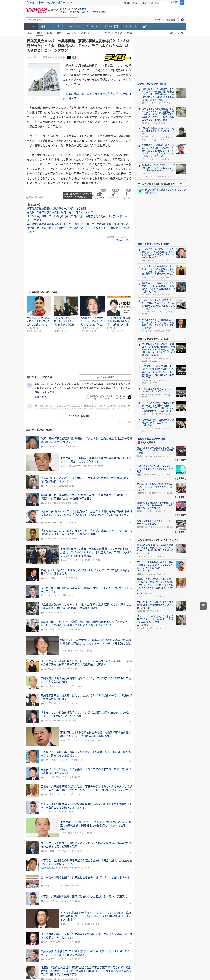
Task: Select ランキング navigation tab
Action: tap(130, 26)
